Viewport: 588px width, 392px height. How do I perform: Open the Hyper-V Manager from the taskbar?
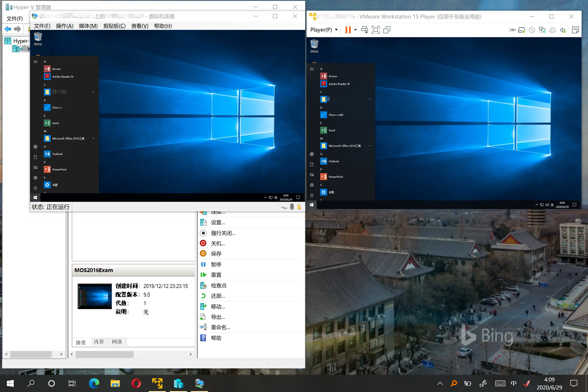coord(179,383)
